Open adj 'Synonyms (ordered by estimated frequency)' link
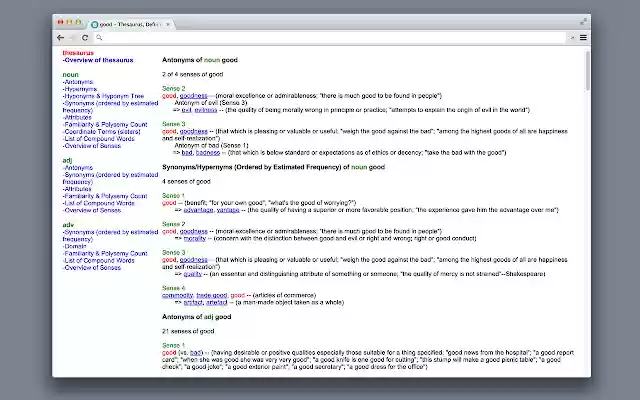The image size is (640, 400). click(110, 178)
